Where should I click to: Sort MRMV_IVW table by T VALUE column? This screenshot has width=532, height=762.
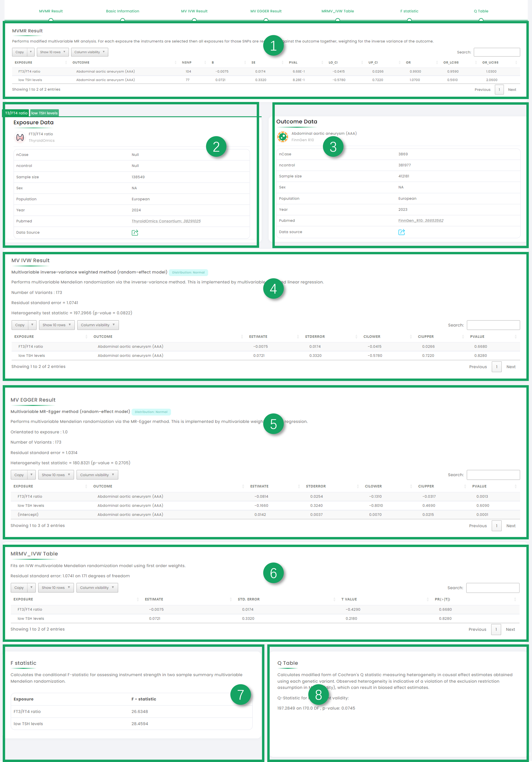tap(349, 599)
